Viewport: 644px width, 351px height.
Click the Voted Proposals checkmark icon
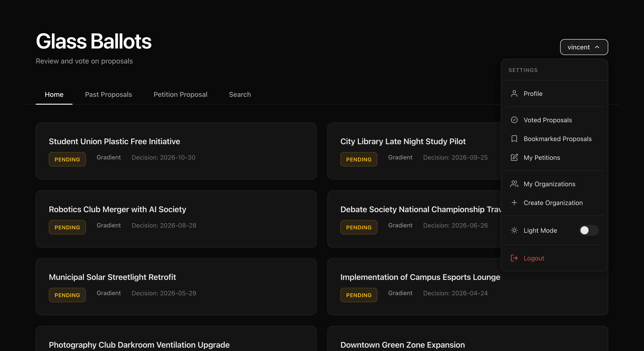(514, 120)
